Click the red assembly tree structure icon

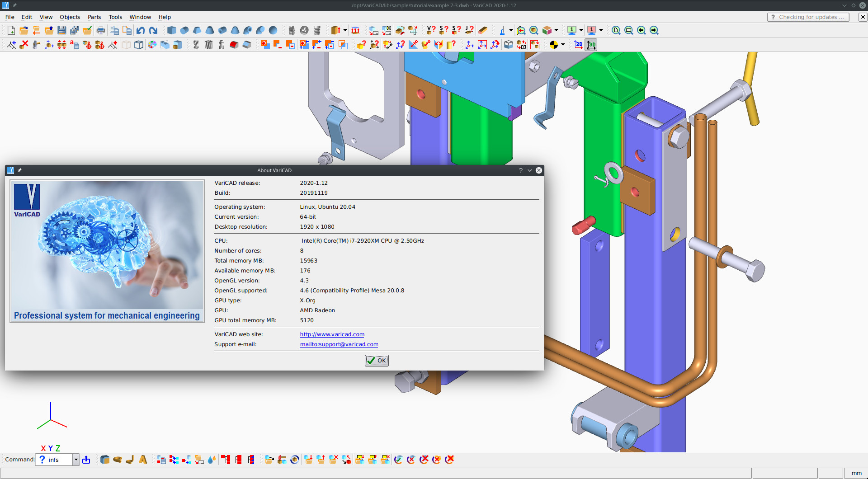point(226,460)
